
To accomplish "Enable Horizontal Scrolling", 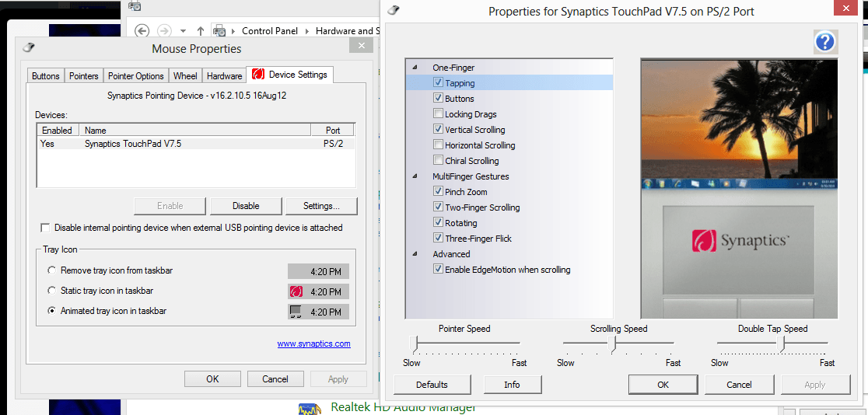I will [438, 145].
